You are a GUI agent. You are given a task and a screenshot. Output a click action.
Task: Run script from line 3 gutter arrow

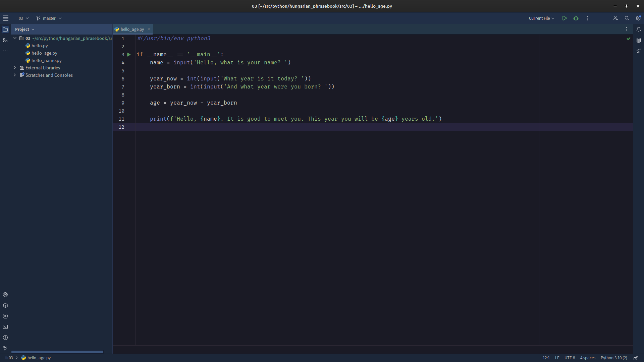[x=129, y=54]
